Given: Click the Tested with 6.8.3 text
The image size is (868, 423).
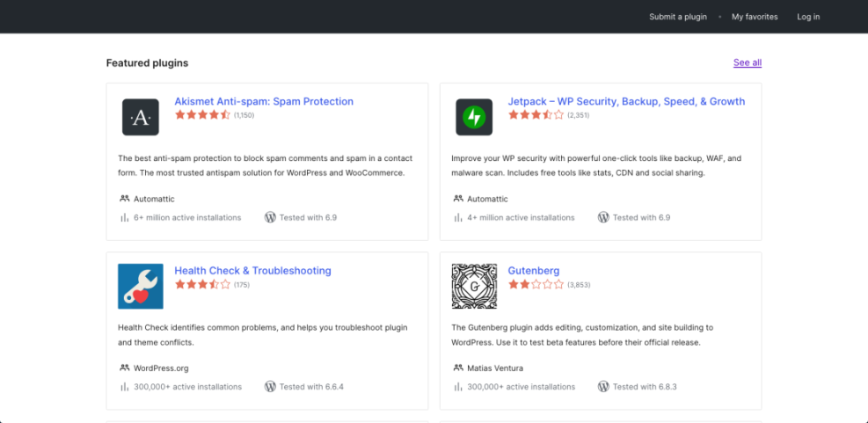Looking at the screenshot, I should coord(645,387).
